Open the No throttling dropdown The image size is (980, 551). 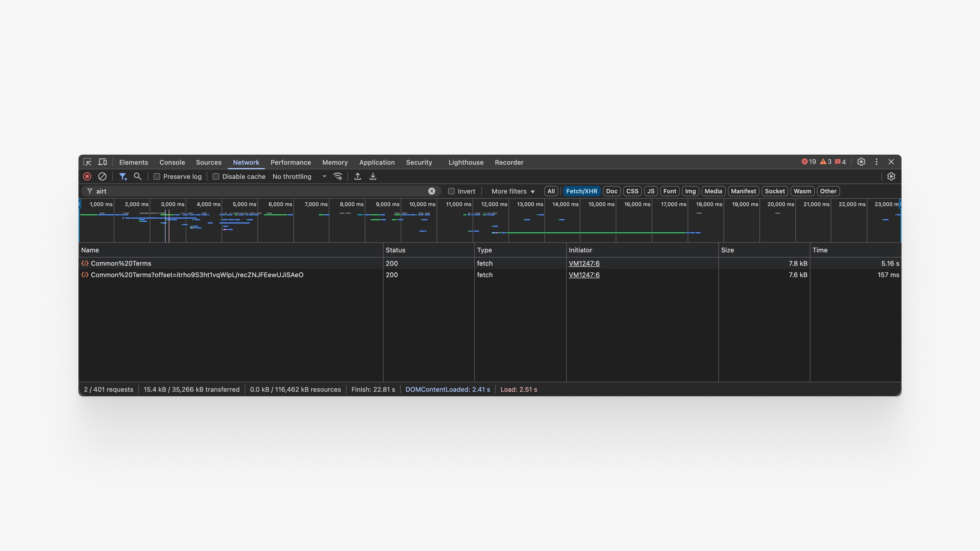[x=299, y=177]
